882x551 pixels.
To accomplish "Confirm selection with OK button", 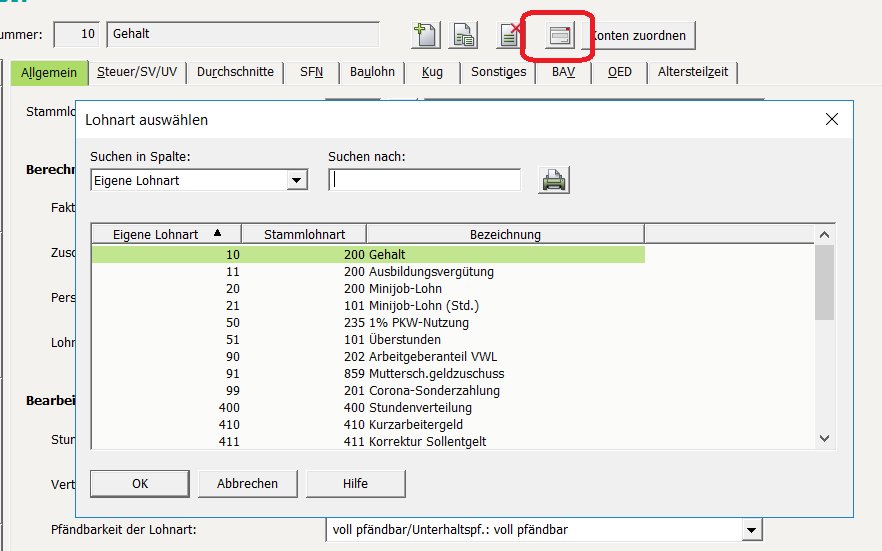I will tap(140, 484).
